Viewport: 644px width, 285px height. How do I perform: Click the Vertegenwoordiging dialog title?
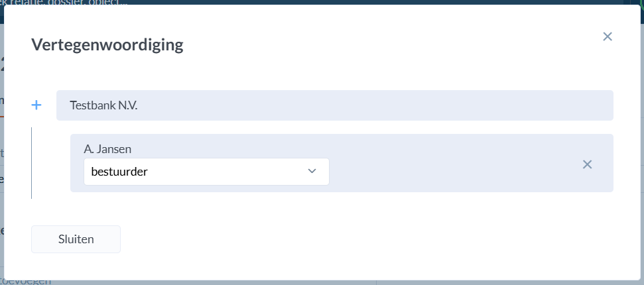click(x=107, y=45)
